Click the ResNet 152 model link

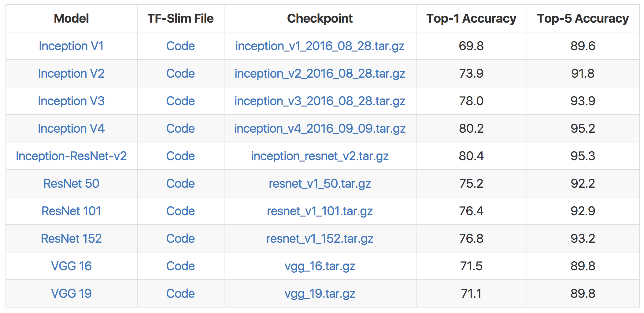[x=71, y=239]
